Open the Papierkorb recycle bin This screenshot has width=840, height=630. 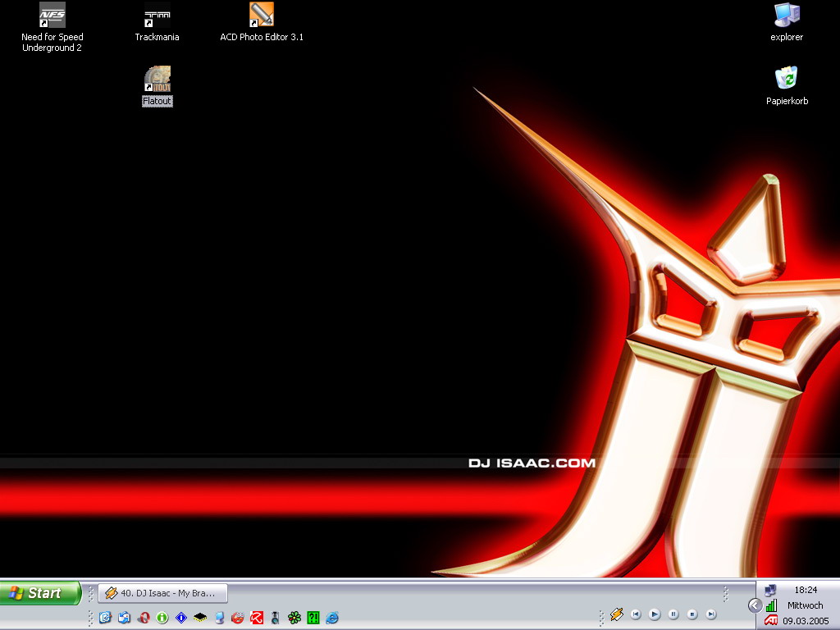(787, 85)
